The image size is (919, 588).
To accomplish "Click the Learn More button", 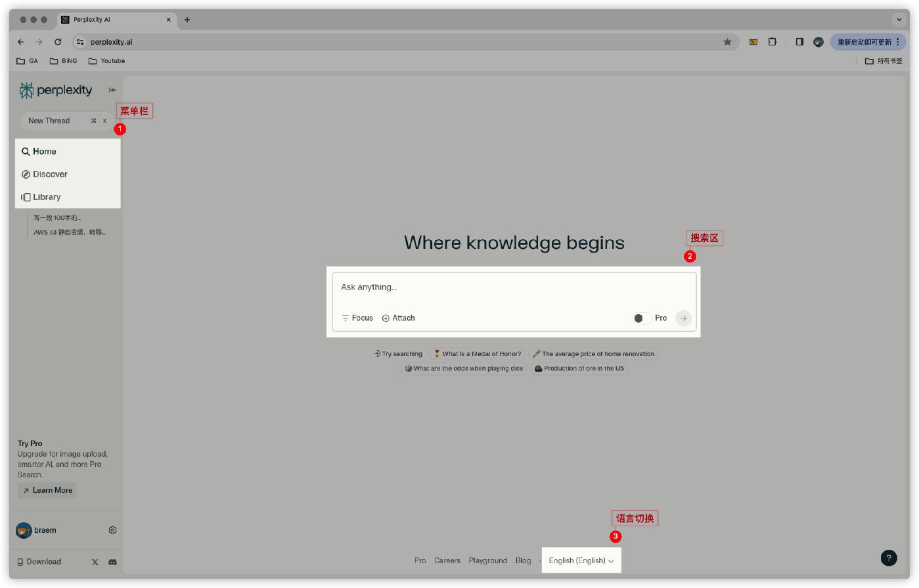I will pos(47,490).
